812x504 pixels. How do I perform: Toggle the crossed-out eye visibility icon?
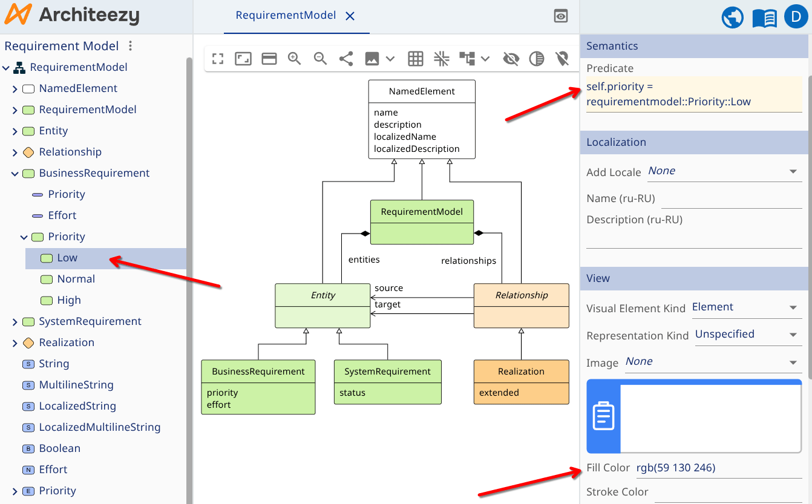click(511, 59)
